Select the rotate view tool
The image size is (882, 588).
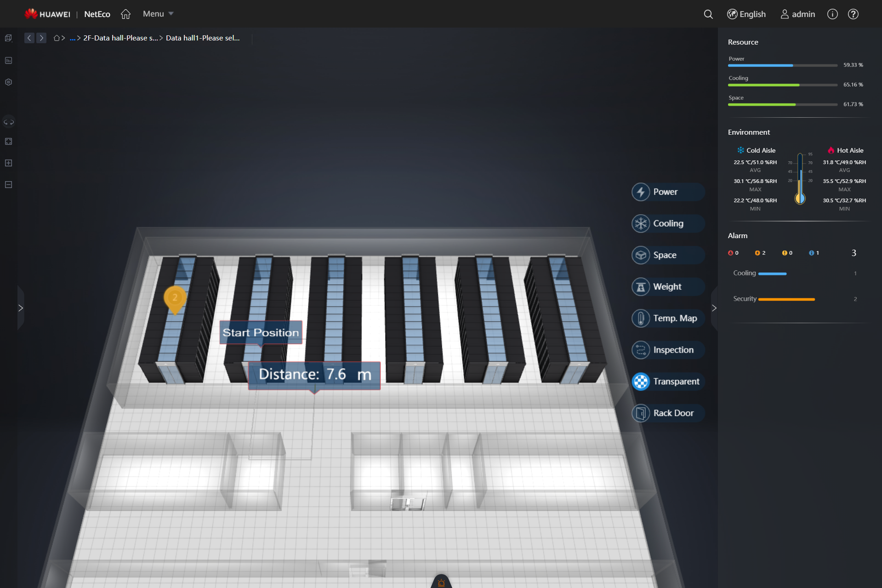8,122
